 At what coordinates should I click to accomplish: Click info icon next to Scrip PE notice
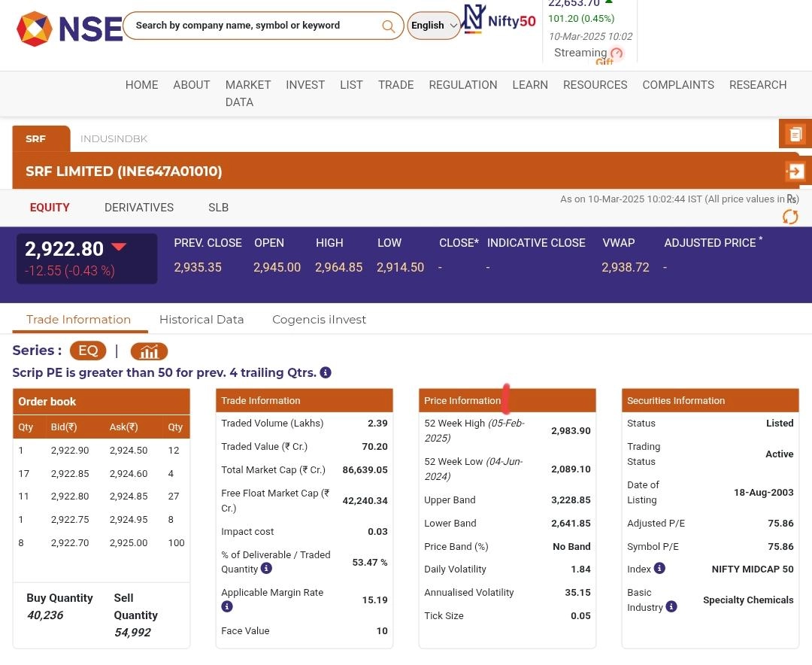coord(326,372)
